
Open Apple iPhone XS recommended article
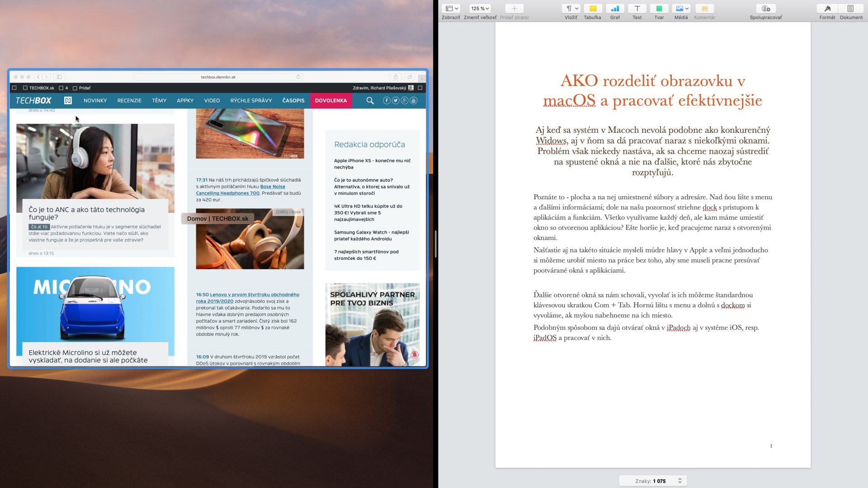pyautogui.click(x=372, y=164)
